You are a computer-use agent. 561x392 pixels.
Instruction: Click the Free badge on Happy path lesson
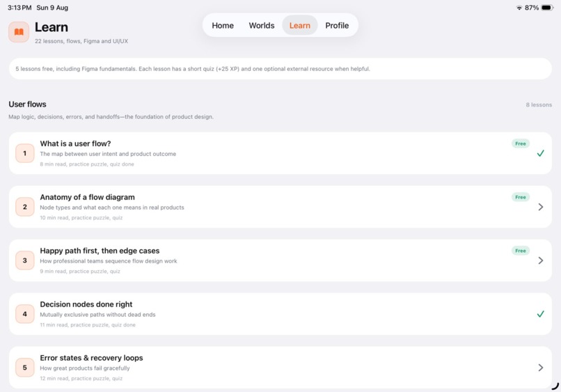[520, 251]
